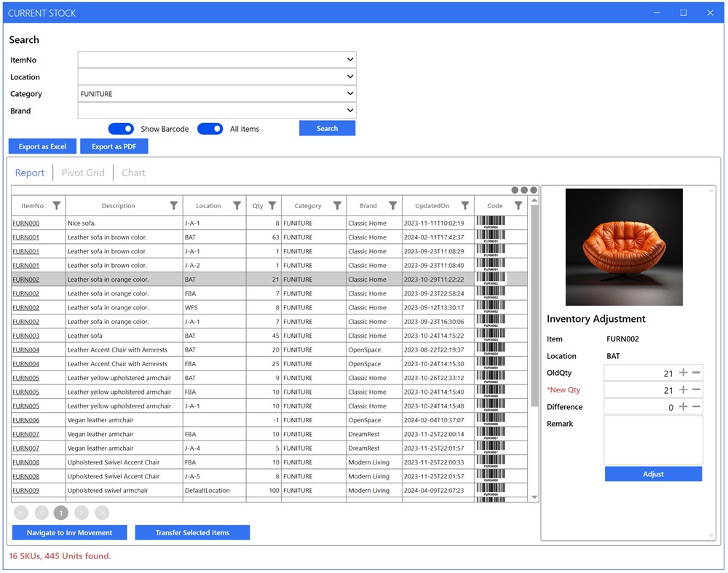
Task: Disable the All Items toggle
Action: click(210, 129)
